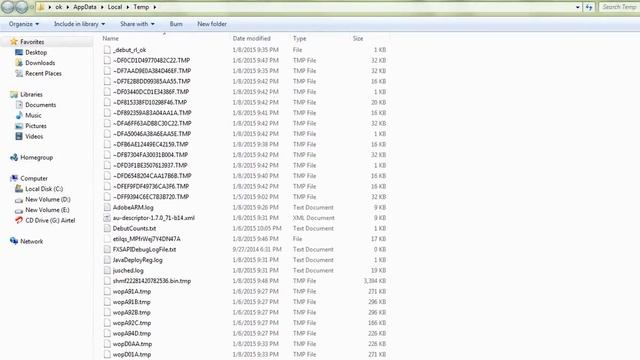Open CD Drive (G:) Airtel icon
The height and width of the screenshot is (360, 640).
coord(19,220)
